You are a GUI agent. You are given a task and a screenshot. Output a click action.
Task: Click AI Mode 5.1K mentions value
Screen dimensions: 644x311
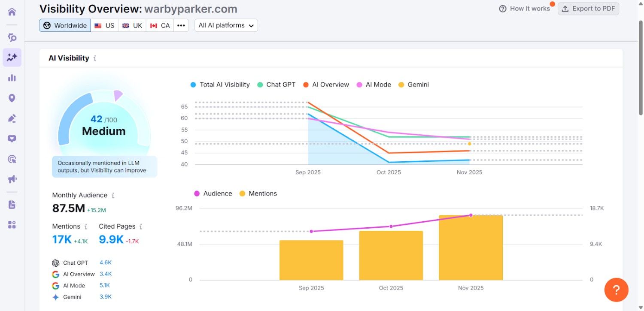coord(105,285)
